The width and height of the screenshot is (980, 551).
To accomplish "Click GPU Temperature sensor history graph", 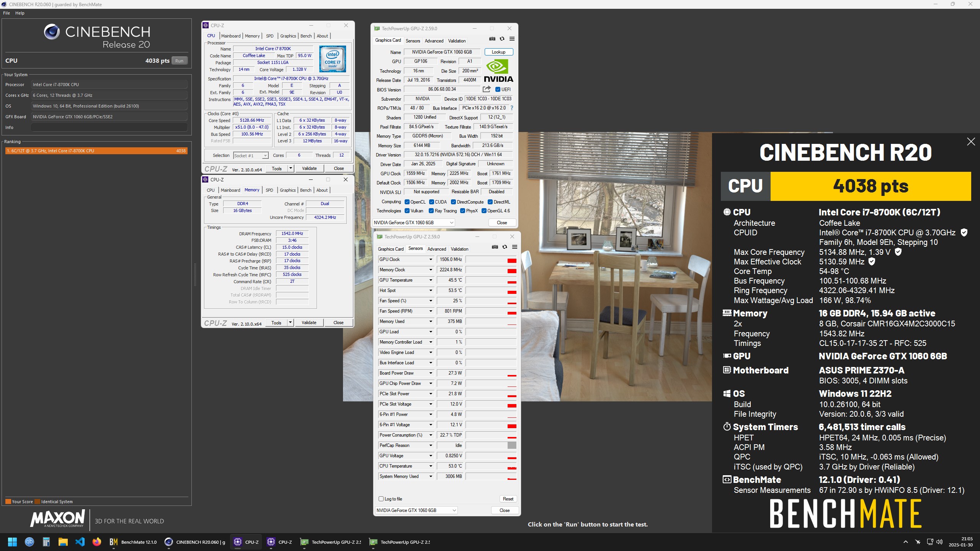I will coord(491,280).
